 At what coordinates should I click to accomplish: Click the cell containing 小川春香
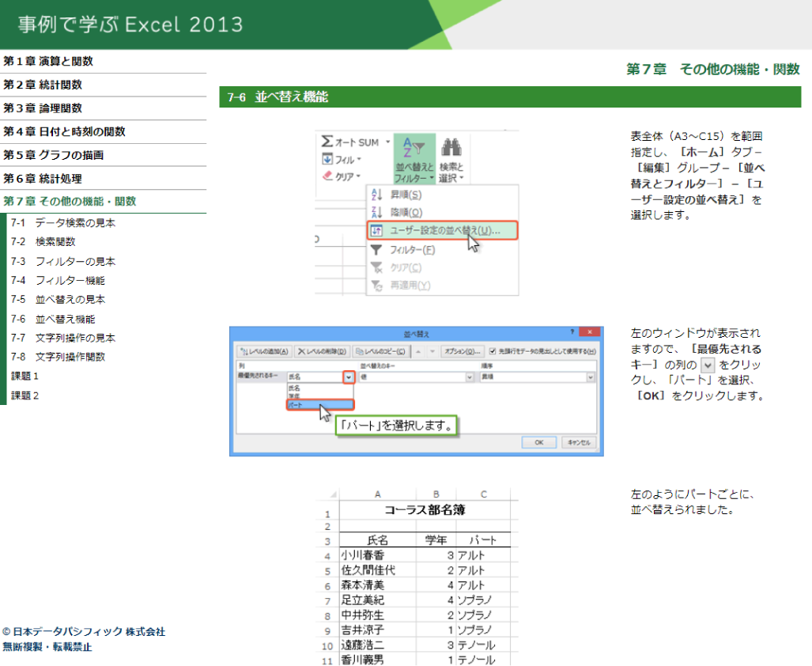377,555
